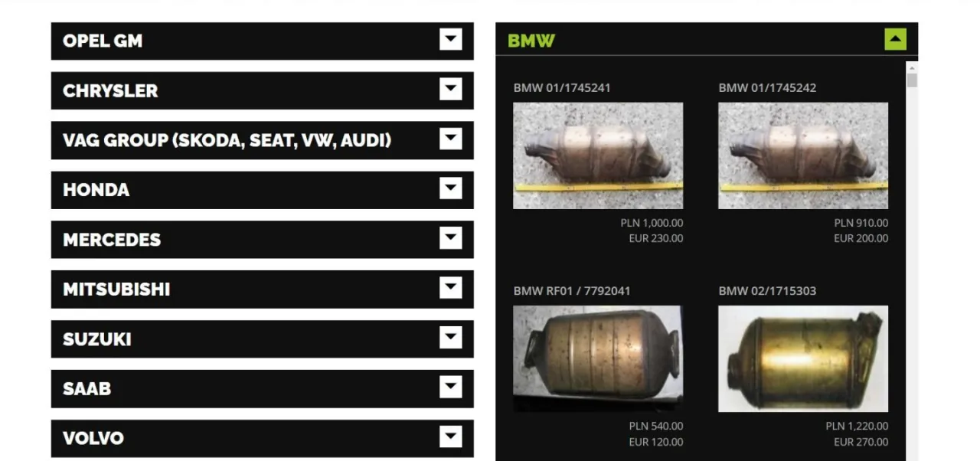980x461 pixels.
Task: Expand the CHRYSLER dropdown arrow
Action: point(451,90)
